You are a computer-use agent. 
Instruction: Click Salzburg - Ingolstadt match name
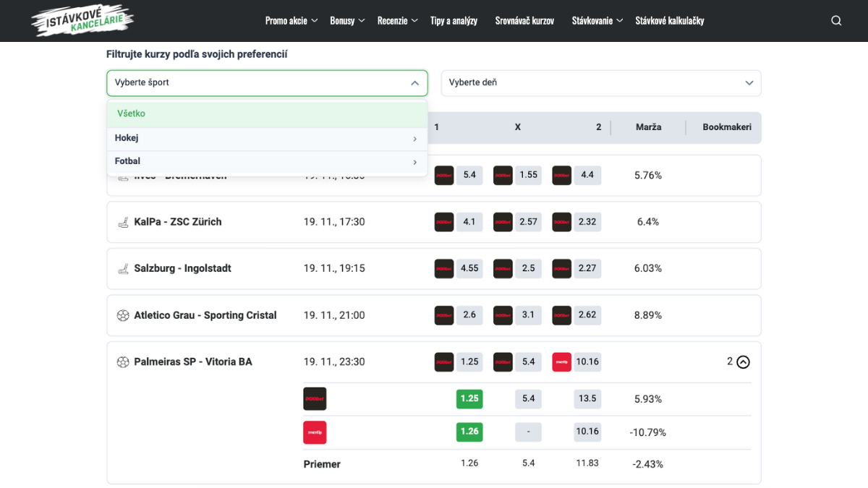[x=182, y=268]
